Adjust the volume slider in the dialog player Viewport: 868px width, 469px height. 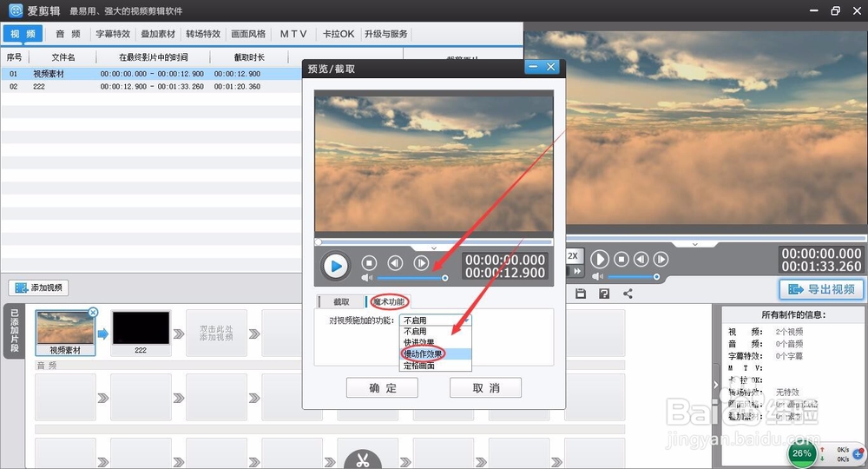[411, 277]
